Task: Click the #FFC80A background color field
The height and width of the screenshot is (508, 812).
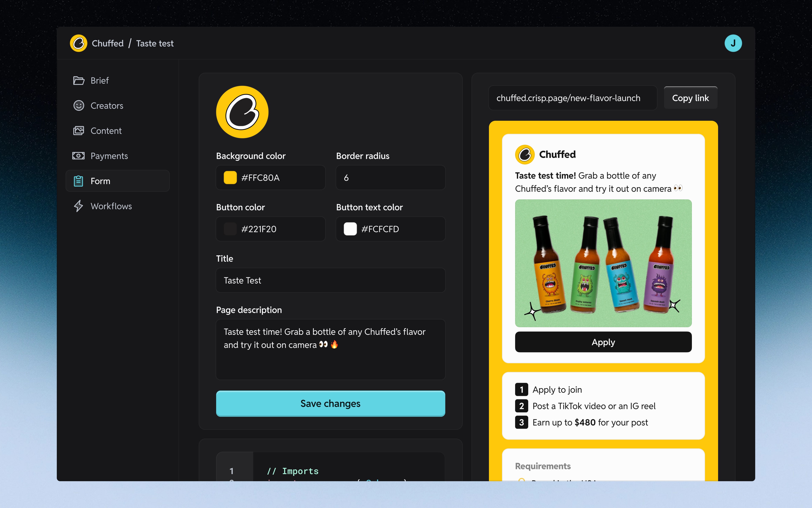Action: (271, 178)
